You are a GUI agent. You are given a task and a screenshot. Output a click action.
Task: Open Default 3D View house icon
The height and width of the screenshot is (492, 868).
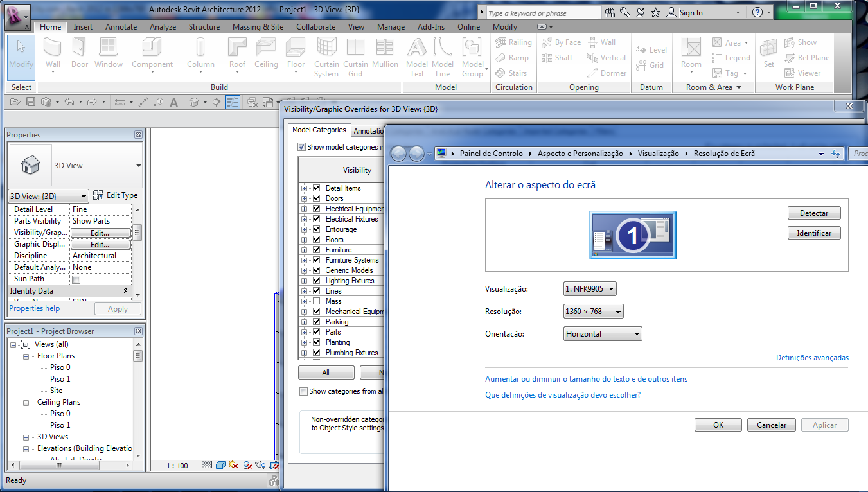(x=193, y=101)
